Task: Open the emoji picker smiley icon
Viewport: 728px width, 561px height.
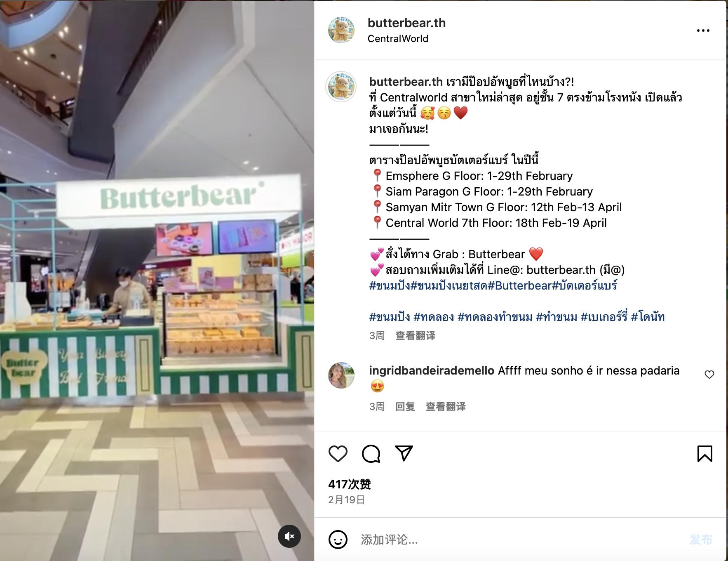Action: [338, 540]
